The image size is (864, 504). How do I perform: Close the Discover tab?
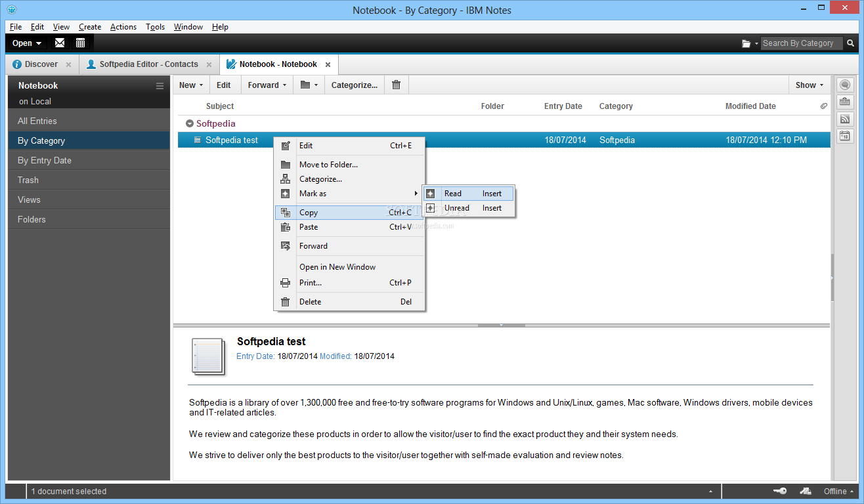[x=68, y=64]
